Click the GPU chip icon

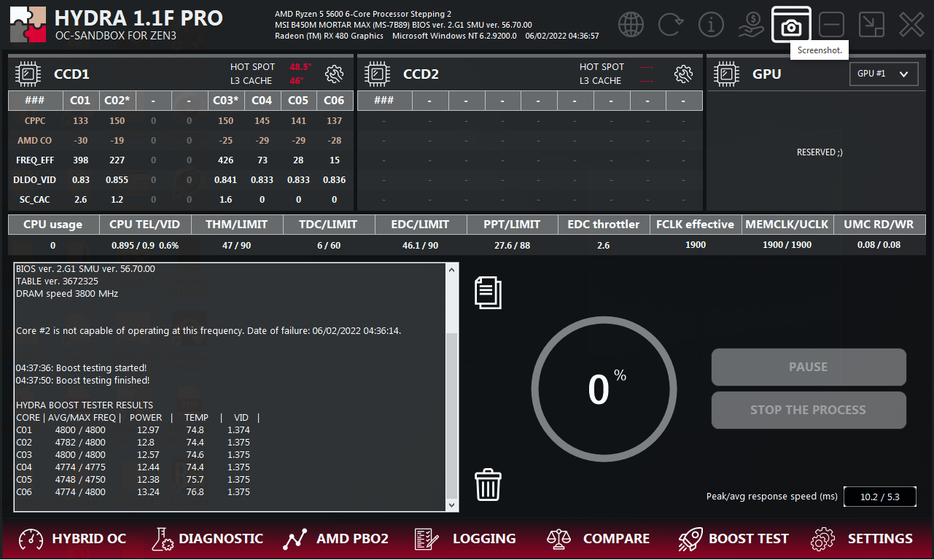tap(726, 74)
